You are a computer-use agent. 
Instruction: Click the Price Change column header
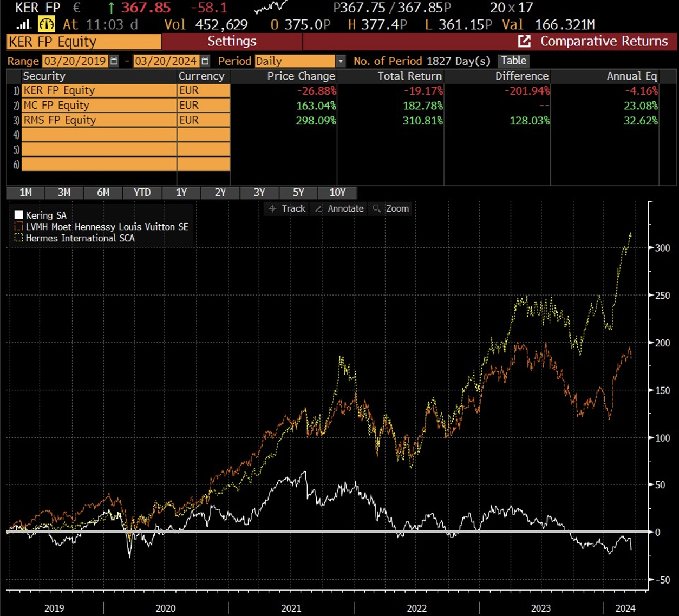[x=301, y=76]
